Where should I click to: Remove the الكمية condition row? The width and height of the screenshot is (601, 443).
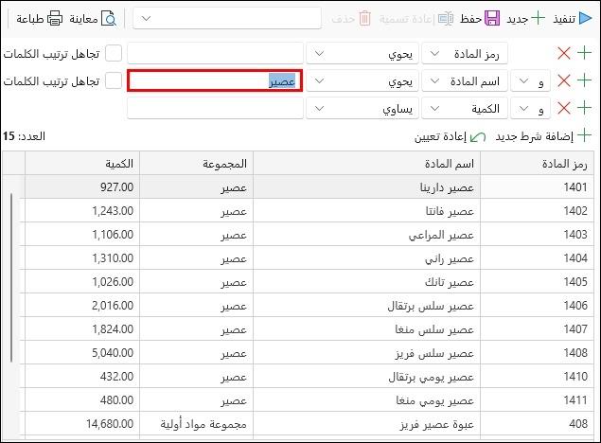564,108
